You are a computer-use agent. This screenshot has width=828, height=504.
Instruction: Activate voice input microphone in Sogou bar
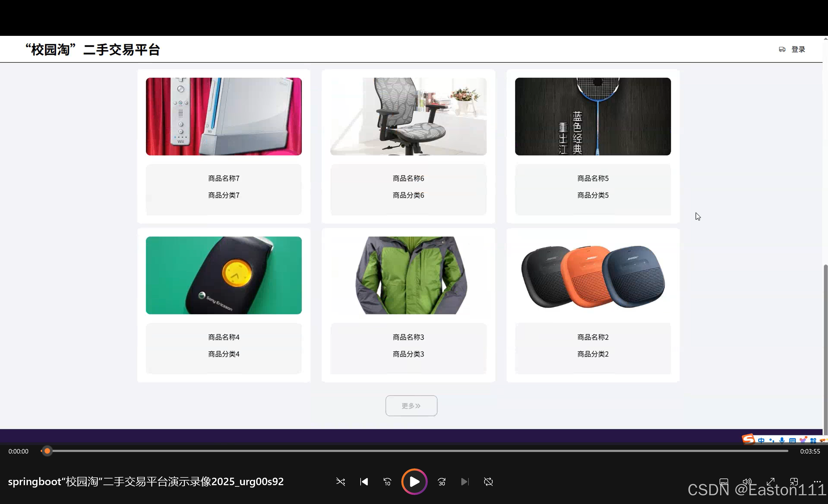click(782, 440)
